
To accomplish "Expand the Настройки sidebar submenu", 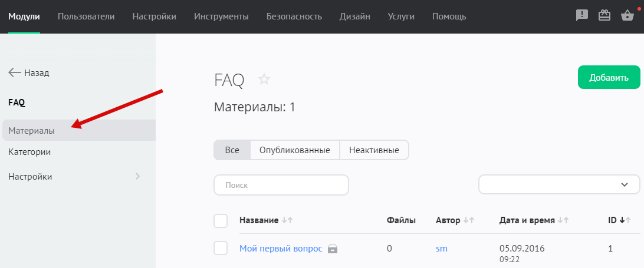I will (137, 176).
